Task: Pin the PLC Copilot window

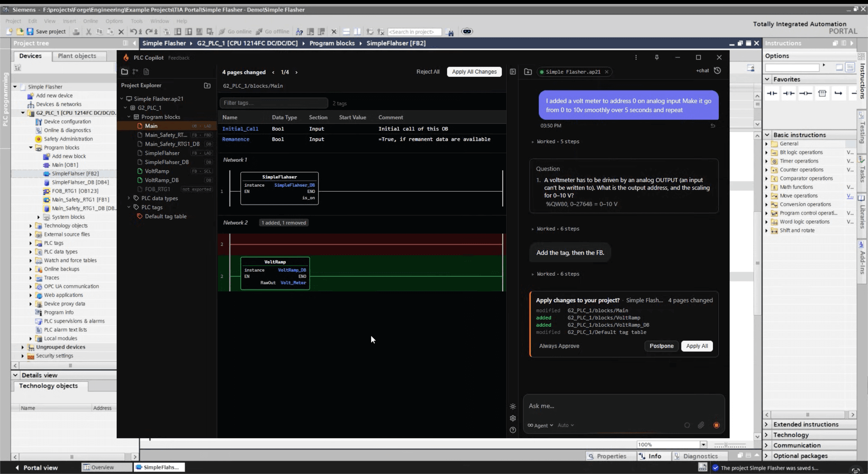Action: (x=656, y=57)
